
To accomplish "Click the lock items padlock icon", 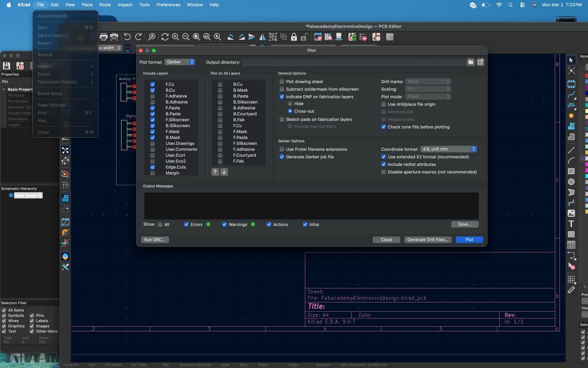I will click(294, 37).
